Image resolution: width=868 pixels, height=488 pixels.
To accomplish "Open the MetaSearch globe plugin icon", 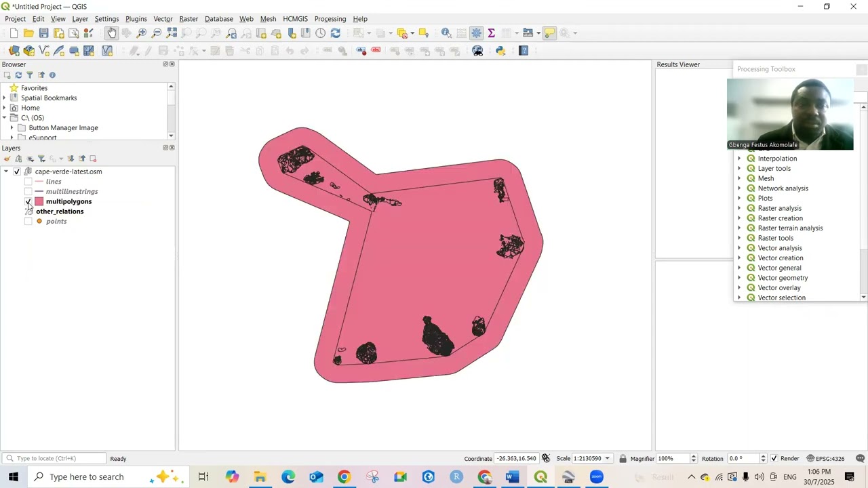I will (478, 51).
